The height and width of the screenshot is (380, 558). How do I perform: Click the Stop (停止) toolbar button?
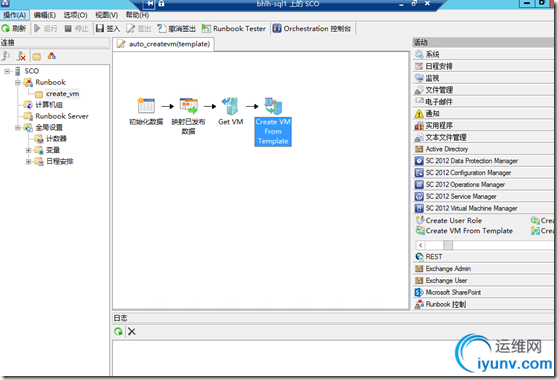tap(76, 28)
